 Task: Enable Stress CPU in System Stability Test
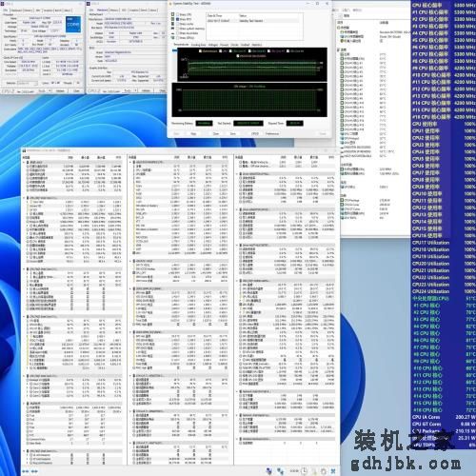178,14
